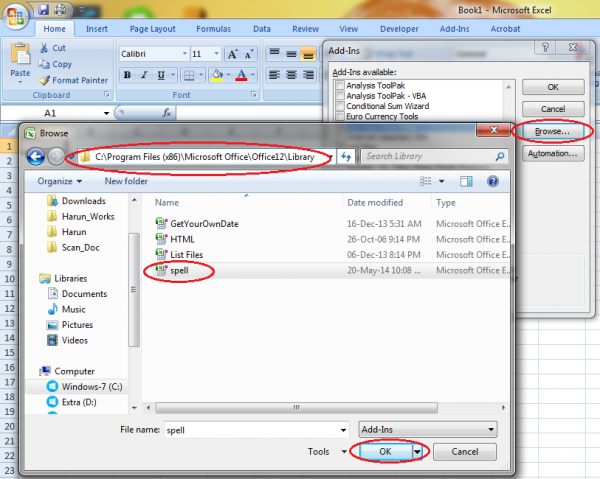Click the File name text field

(x=253, y=430)
